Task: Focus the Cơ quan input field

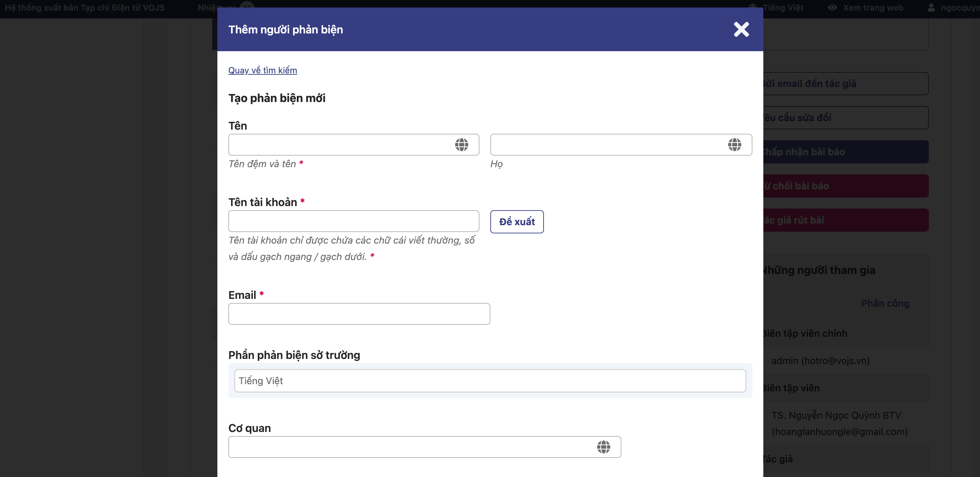Action: tap(424, 447)
